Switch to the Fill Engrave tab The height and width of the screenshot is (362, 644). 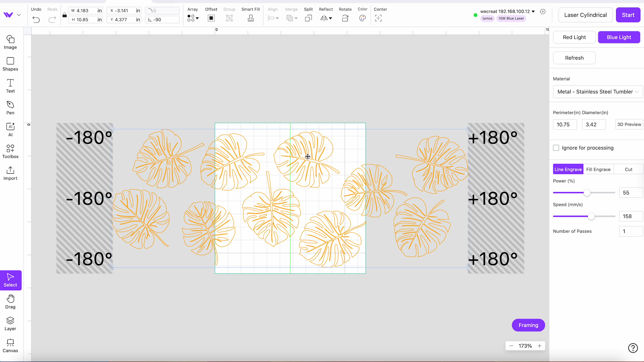[x=598, y=169]
